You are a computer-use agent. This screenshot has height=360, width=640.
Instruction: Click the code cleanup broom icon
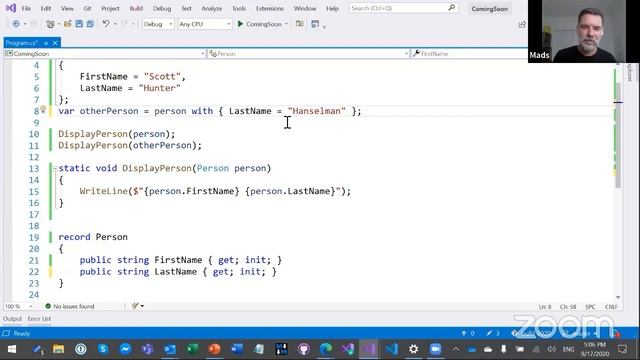136,306
